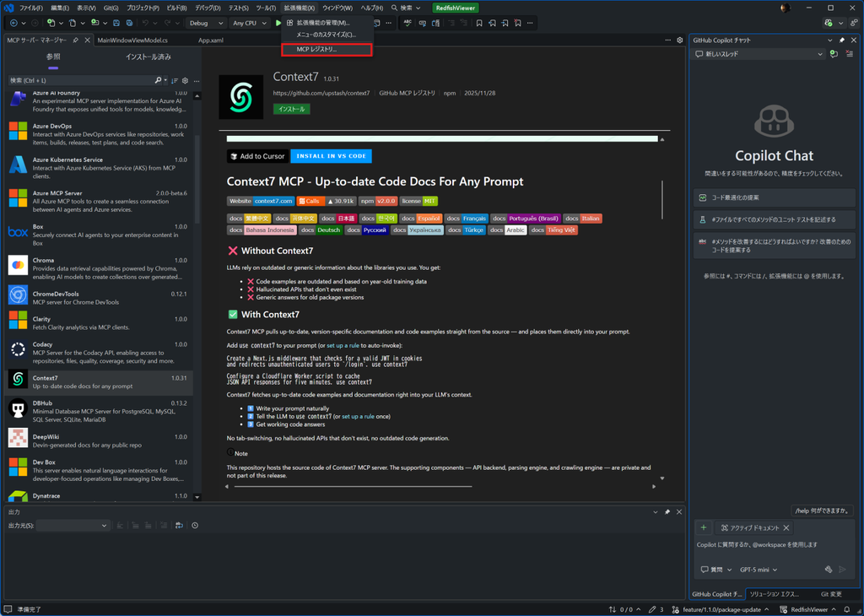Select メニューのカスタマイズ(C)... entry
Viewport: 864px width, 616px height.
point(327,35)
